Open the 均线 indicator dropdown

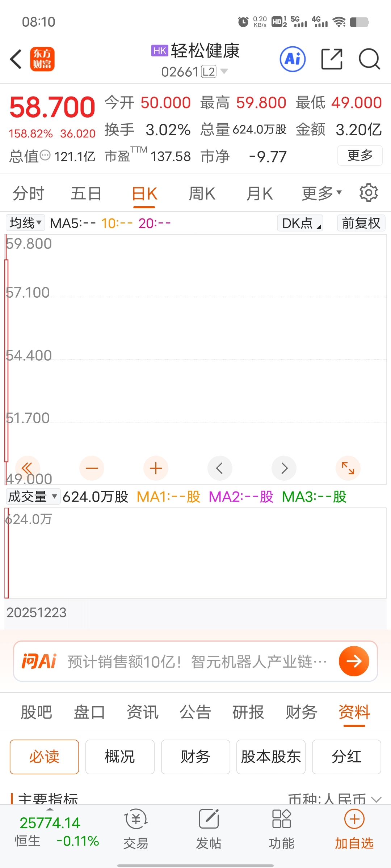pyautogui.click(x=25, y=223)
